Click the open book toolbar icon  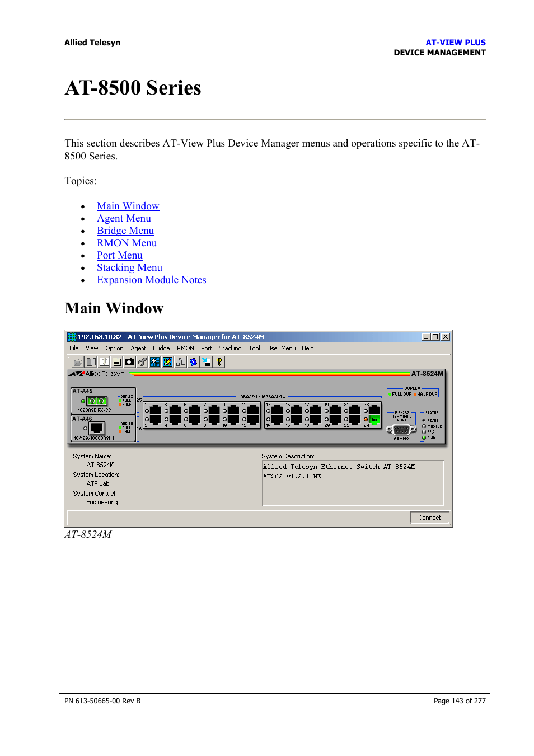(x=91, y=362)
